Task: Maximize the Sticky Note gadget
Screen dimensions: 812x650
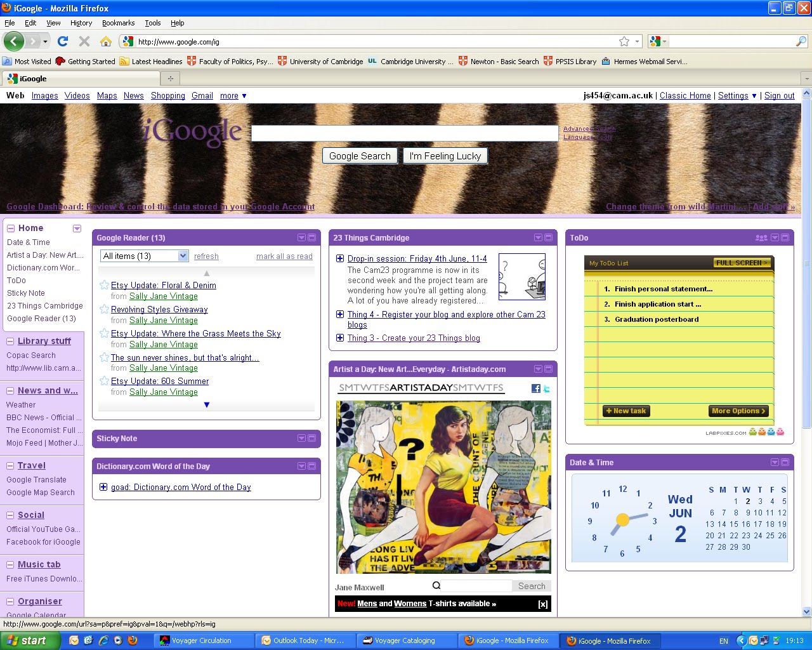Action: point(311,438)
